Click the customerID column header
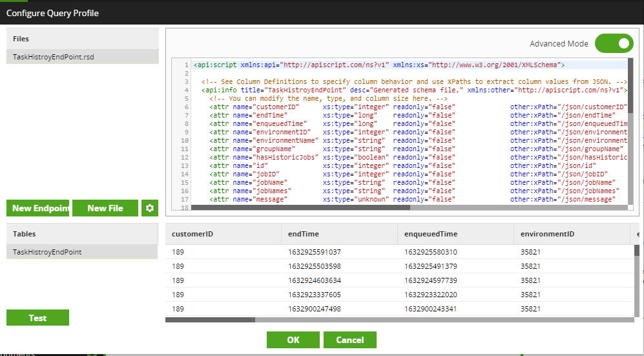This screenshot has height=356, width=644. click(x=223, y=234)
